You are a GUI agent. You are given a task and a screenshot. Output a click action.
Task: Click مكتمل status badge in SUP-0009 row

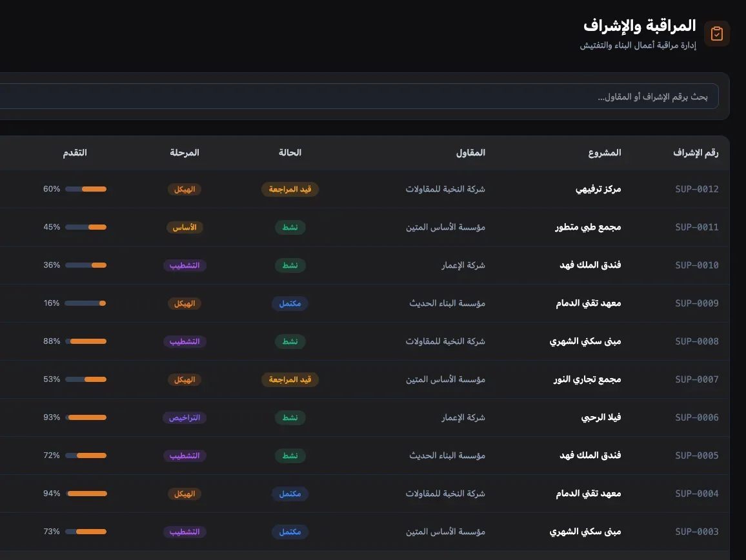click(290, 304)
